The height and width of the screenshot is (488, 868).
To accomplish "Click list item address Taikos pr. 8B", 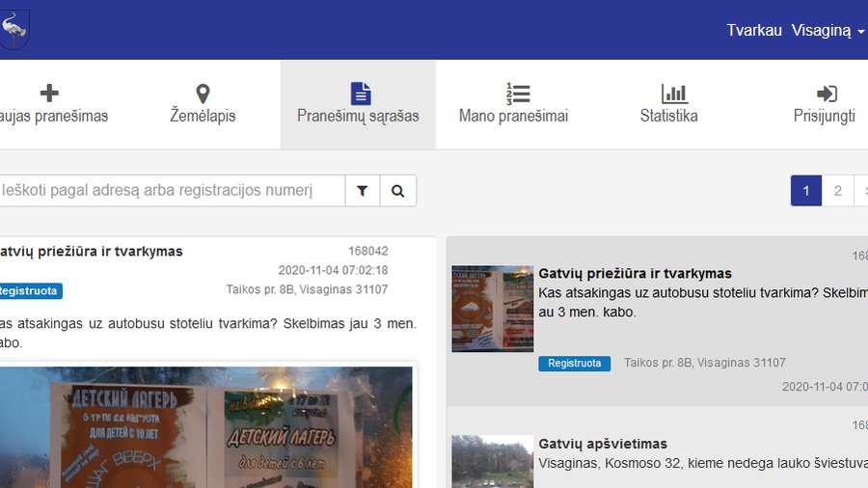I will (705, 363).
